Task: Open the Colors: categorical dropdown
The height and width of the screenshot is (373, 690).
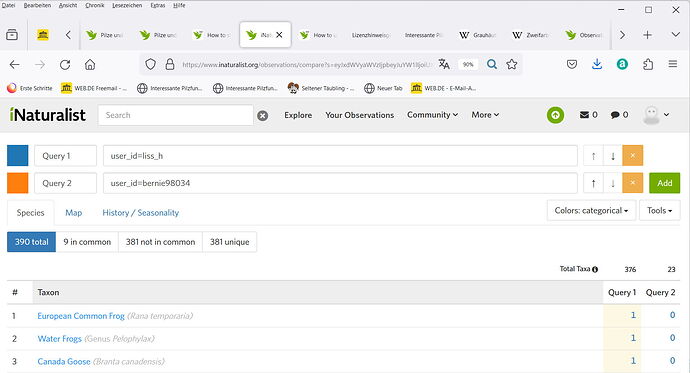Action: 591,211
